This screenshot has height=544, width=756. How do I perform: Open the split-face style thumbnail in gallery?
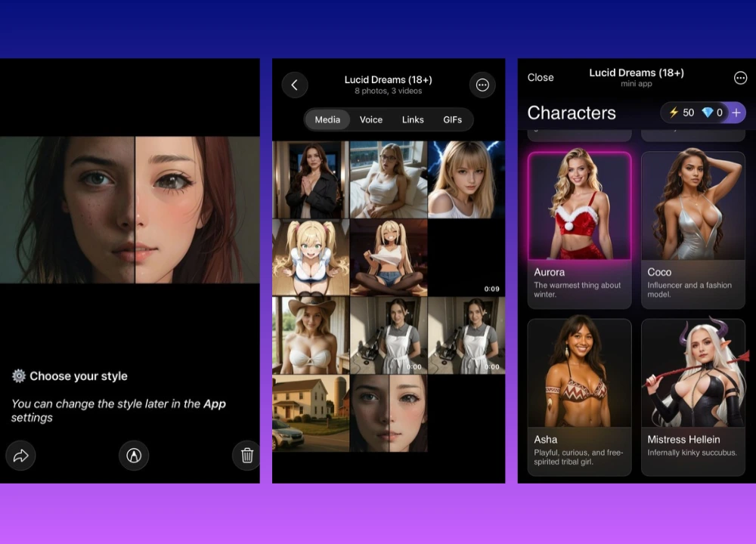click(x=389, y=413)
